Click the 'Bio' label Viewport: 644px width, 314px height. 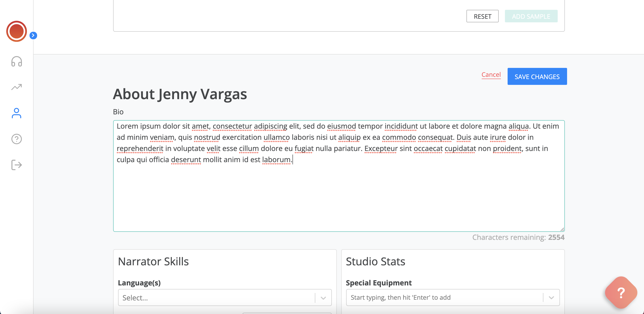[118, 112]
